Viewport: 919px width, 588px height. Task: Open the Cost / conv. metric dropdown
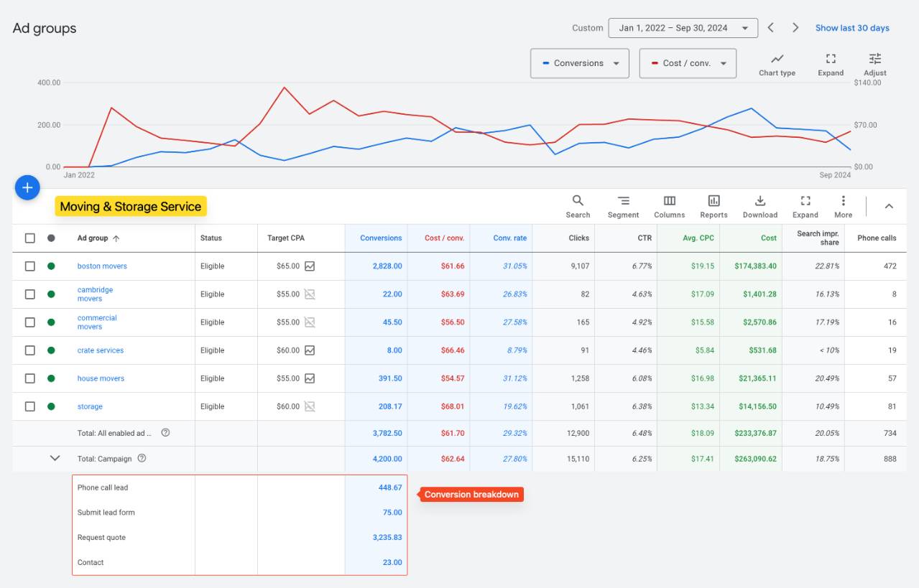[x=688, y=63]
